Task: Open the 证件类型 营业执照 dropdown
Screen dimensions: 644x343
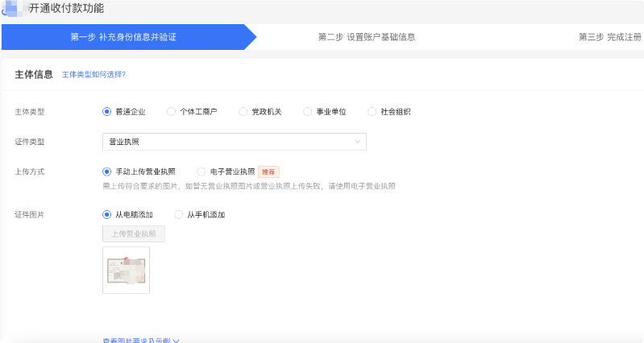Action: pyautogui.click(x=234, y=142)
